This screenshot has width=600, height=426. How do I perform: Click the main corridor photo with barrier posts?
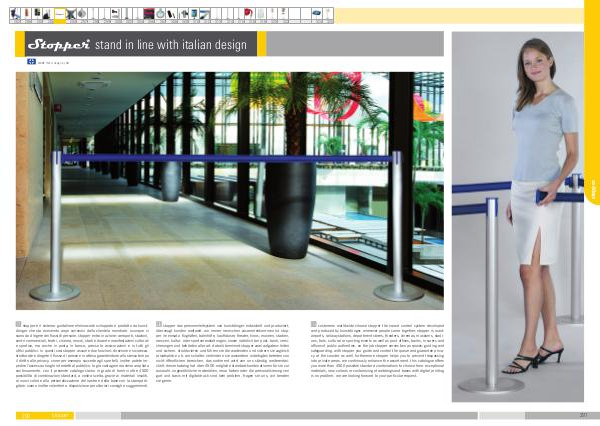(x=230, y=191)
